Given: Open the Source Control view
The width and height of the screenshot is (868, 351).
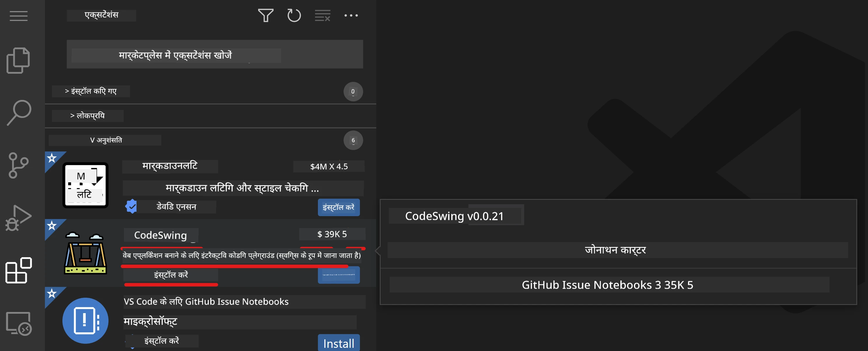Looking at the screenshot, I should click(18, 165).
